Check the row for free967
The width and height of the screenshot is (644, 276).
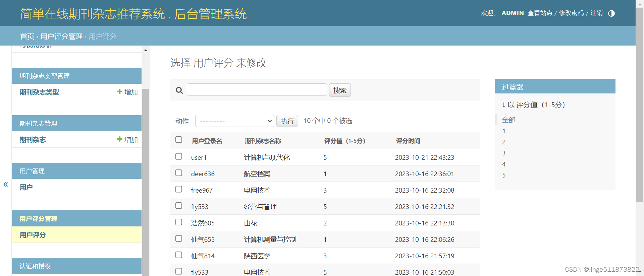179,189
